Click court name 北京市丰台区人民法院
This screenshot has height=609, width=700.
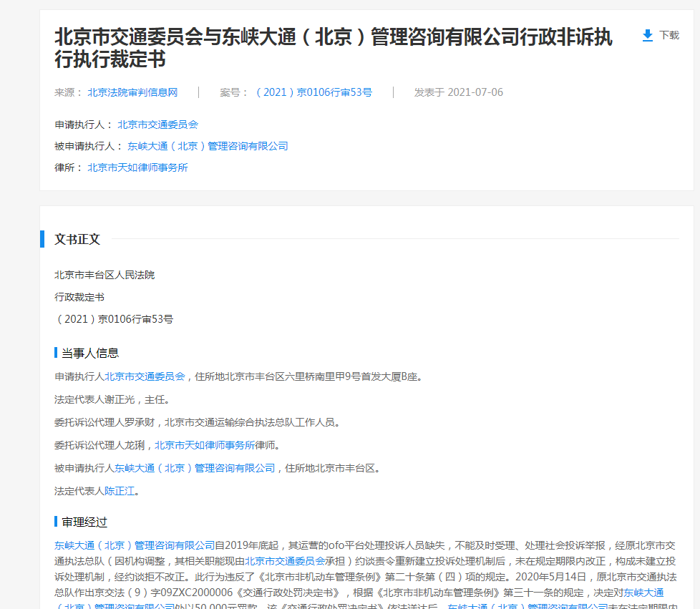coord(104,275)
